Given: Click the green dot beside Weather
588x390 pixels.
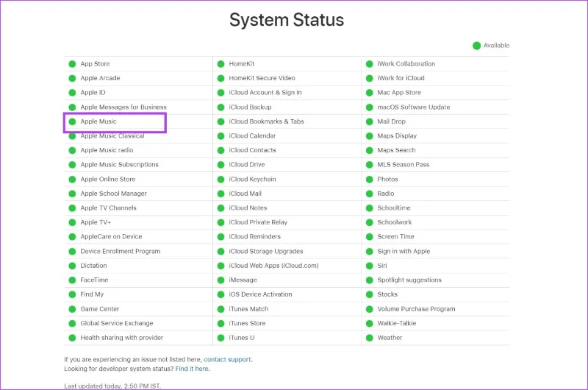Looking at the screenshot, I should click(370, 338).
